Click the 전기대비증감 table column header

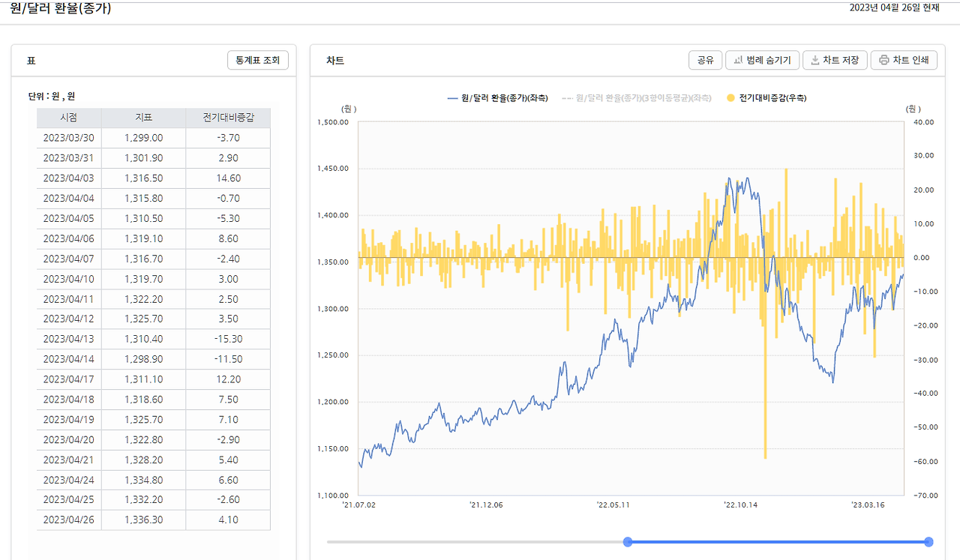pos(228,118)
